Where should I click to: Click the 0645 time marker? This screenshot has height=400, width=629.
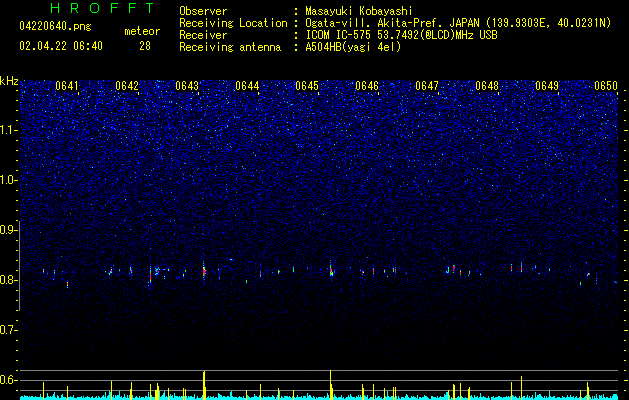[x=307, y=86]
